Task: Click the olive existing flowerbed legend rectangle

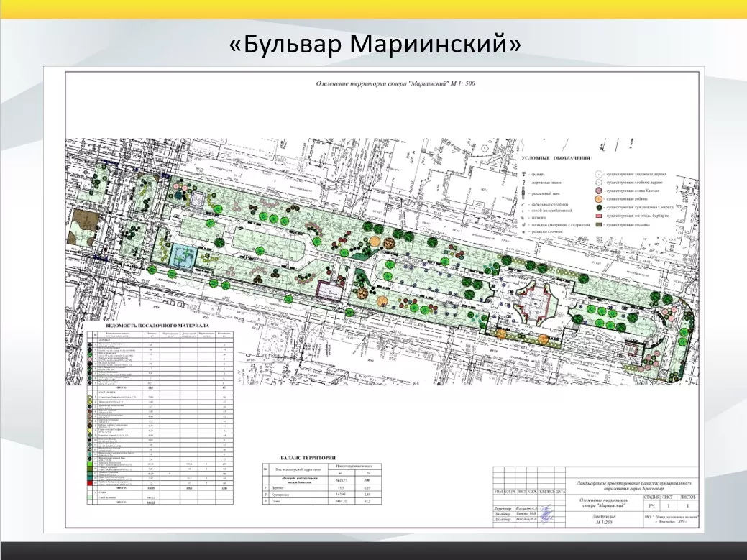Action: tap(597, 224)
